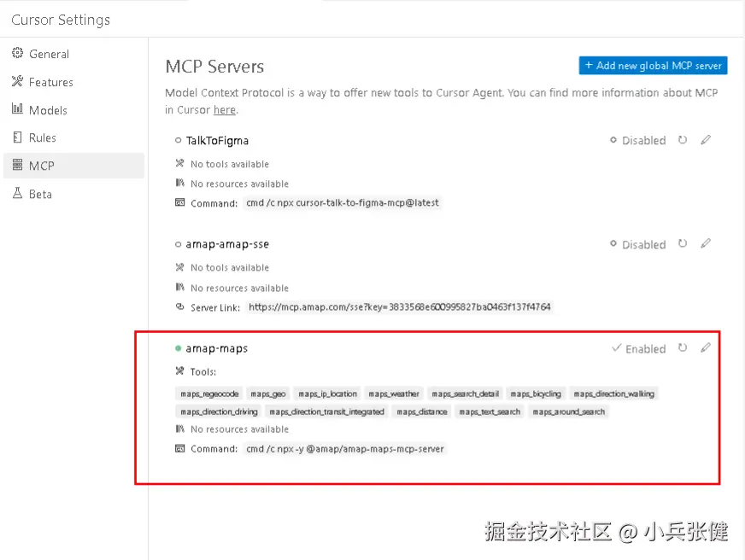The width and height of the screenshot is (745, 560).
Task: Open the Models settings section
Action: point(73,109)
